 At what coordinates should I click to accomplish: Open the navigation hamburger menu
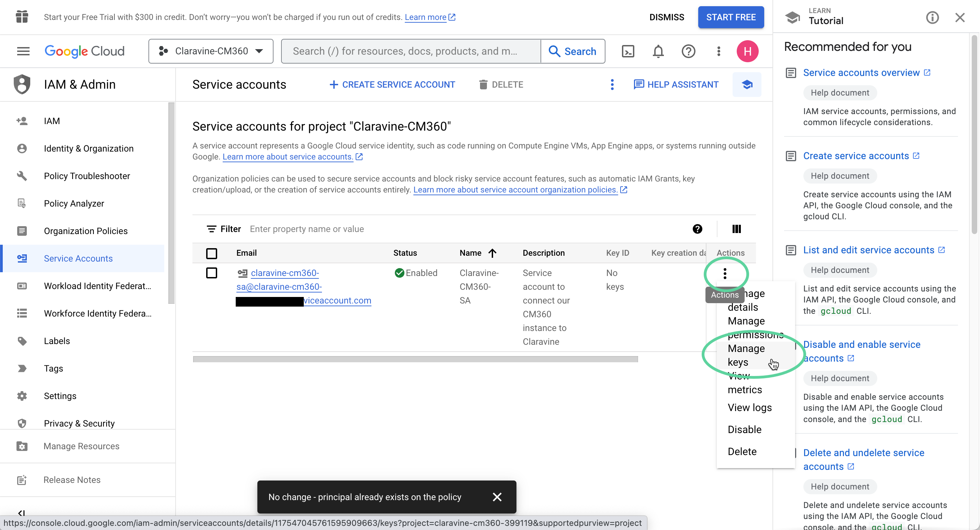pyautogui.click(x=23, y=51)
